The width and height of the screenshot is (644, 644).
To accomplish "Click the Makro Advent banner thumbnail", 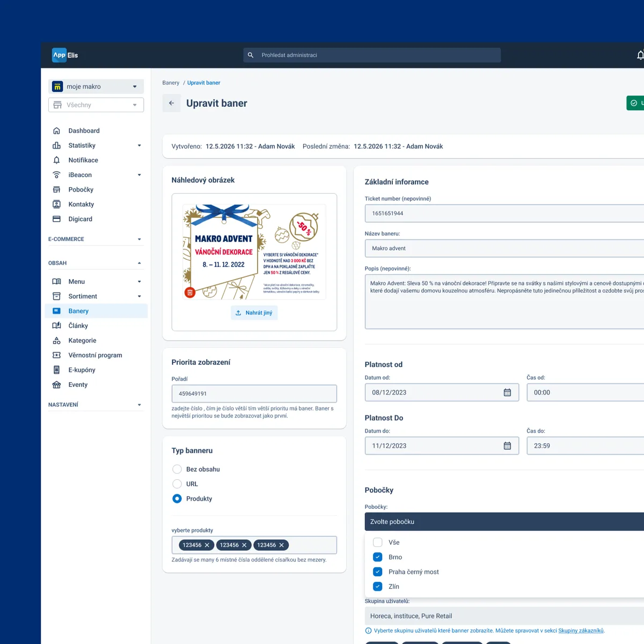I will [x=254, y=252].
